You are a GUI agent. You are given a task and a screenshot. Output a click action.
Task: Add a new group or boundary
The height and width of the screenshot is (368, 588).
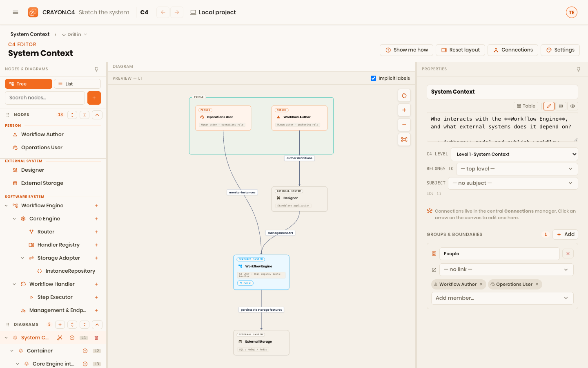[565, 234]
